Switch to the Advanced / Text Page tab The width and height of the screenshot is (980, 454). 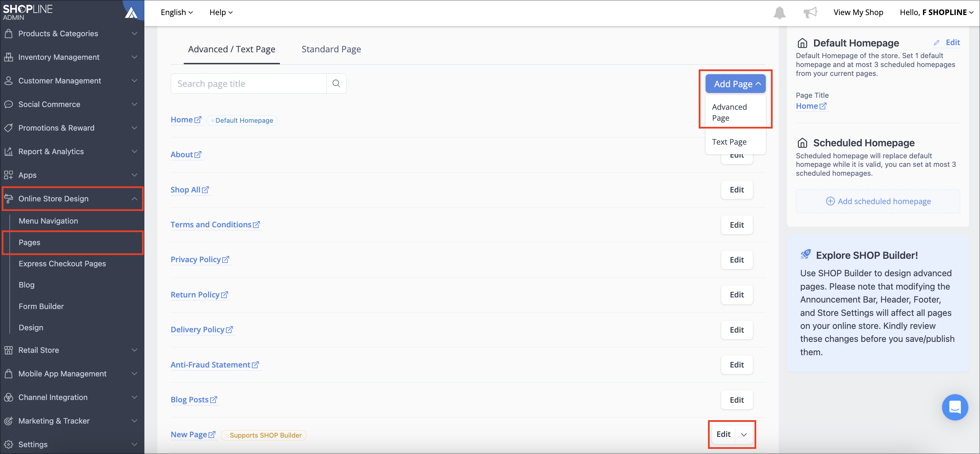click(x=232, y=50)
